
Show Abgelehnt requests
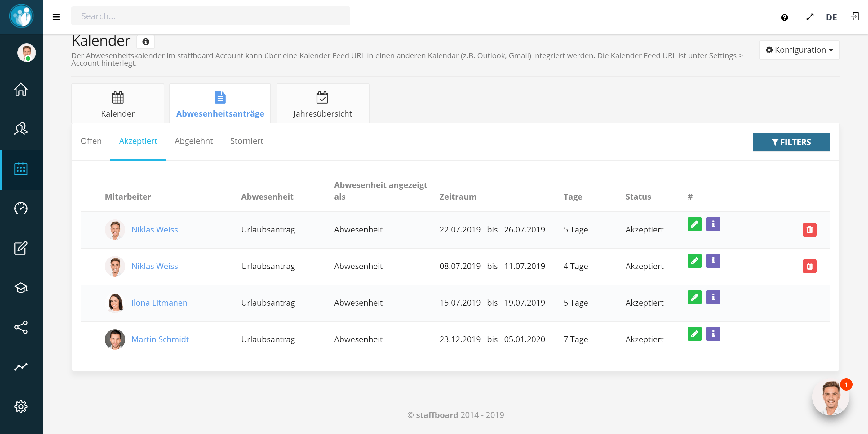click(x=194, y=141)
